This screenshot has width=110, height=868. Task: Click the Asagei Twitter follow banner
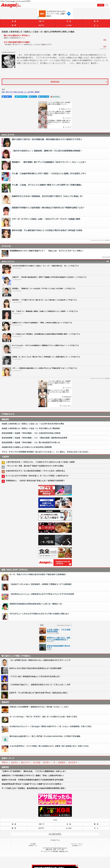click(55, 562)
